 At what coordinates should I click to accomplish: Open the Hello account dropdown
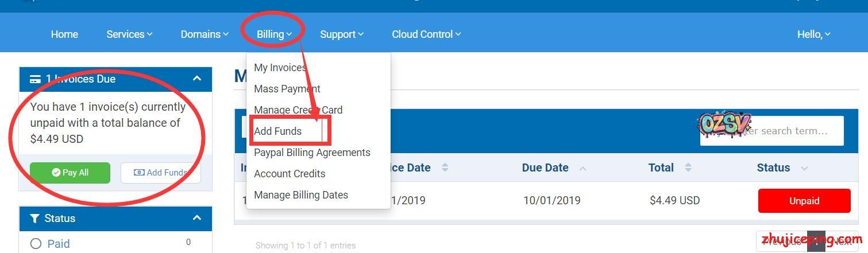click(x=813, y=34)
